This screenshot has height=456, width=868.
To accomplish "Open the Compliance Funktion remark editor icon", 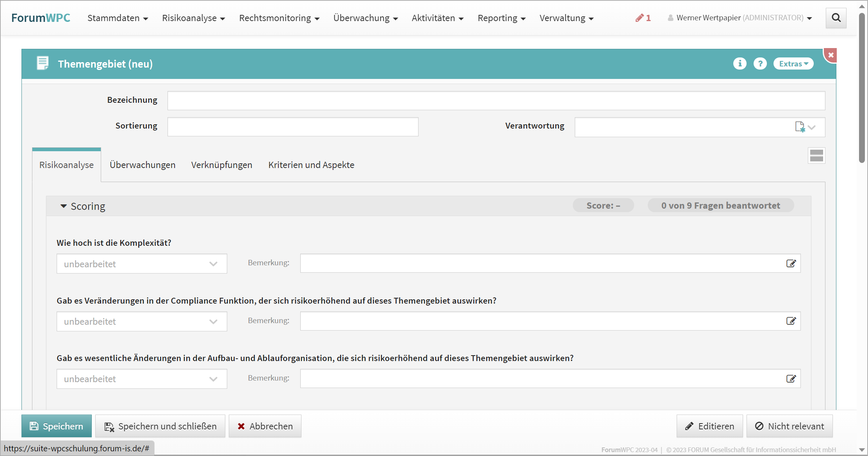I will coord(791,321).
